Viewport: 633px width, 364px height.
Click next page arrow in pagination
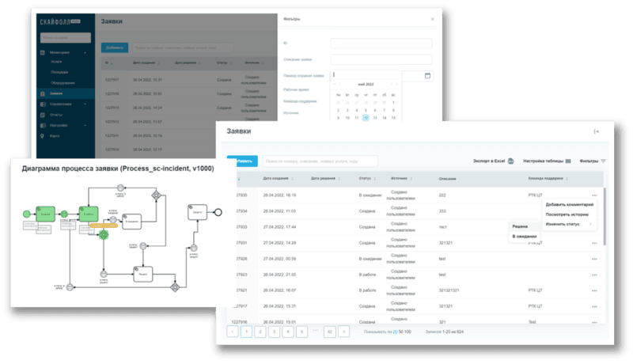pyautogui.click(x=343, y=332)
